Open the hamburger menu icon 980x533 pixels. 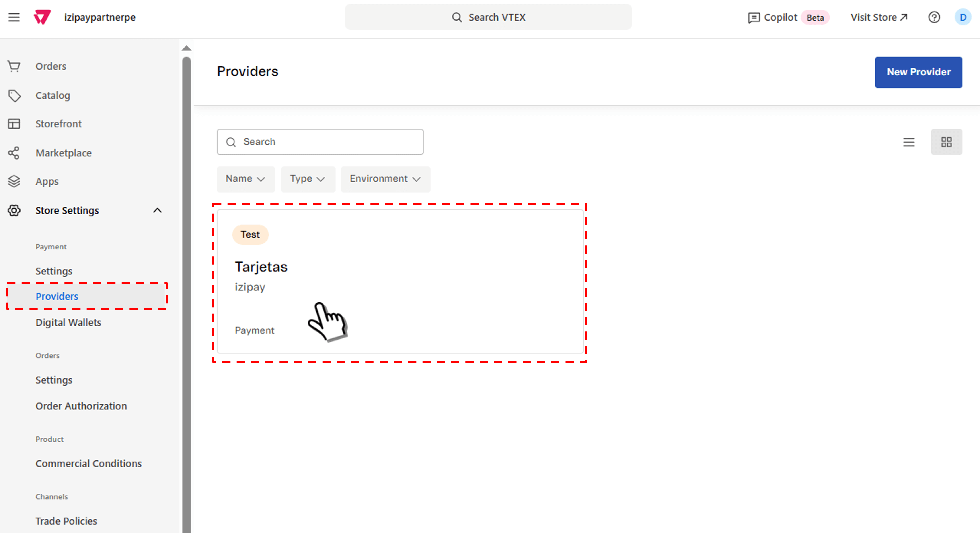pos(14,17)
